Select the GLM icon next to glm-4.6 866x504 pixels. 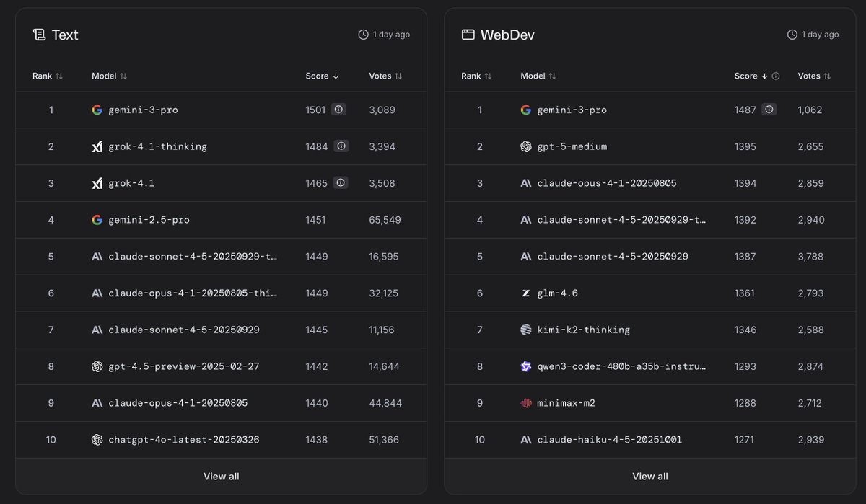[x=527, y=293]
